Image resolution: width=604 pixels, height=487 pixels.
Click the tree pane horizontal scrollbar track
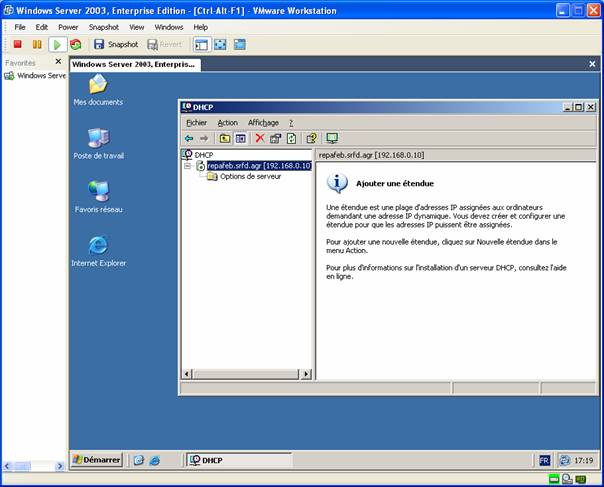click(x=246, y=374)
